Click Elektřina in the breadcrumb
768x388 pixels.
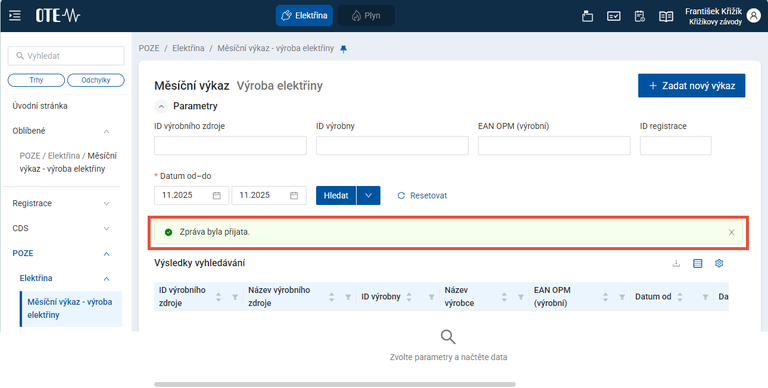[x=188, y=48]
